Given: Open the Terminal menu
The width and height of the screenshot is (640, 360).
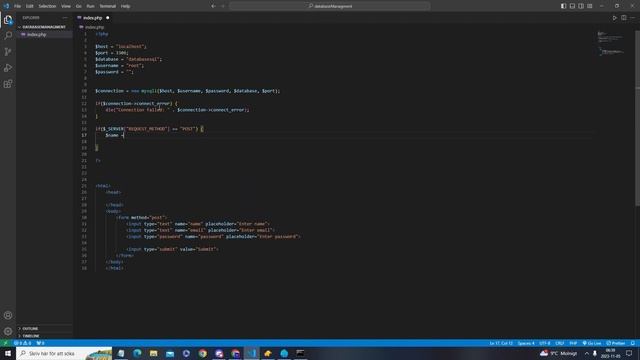Looking at the screenshot, I should 108,6.
